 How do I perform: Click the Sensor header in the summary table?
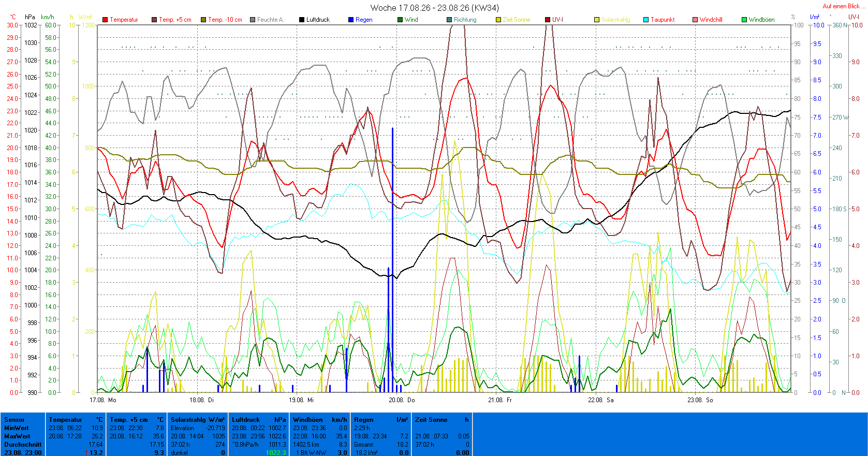coord(14,420)
